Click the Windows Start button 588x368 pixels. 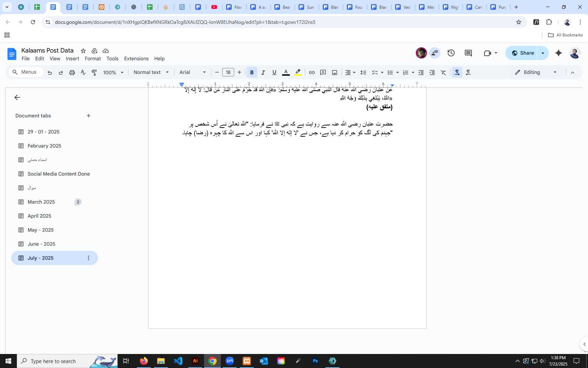[8, 361]
